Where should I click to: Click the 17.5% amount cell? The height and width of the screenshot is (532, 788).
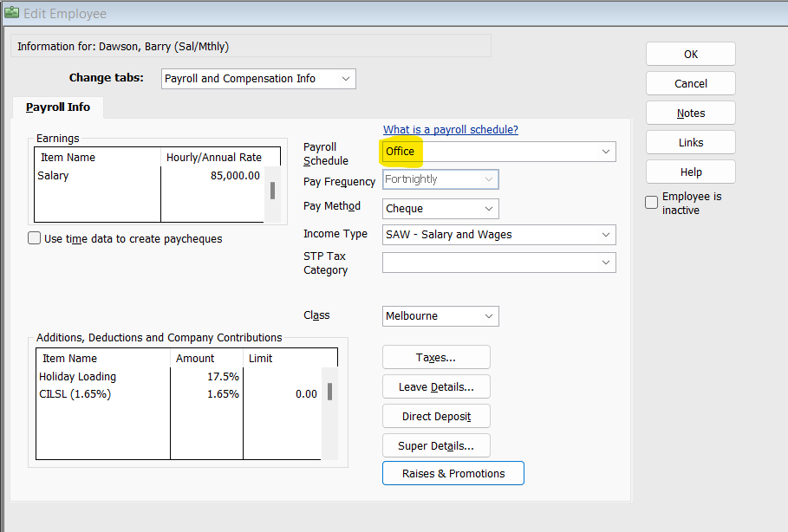click(x=206, y=376)
